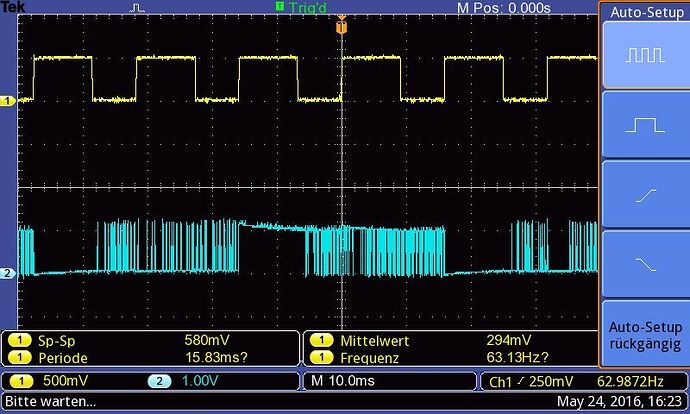This screenshot has height=414, width=690.
Task: Click the pulse trigger type icon at top
Action: (138, 8)
